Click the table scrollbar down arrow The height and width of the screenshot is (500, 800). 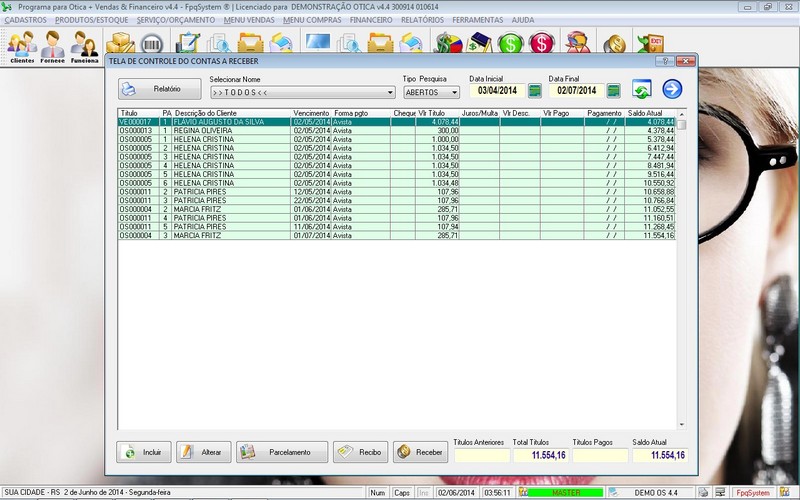pos(682,424)
